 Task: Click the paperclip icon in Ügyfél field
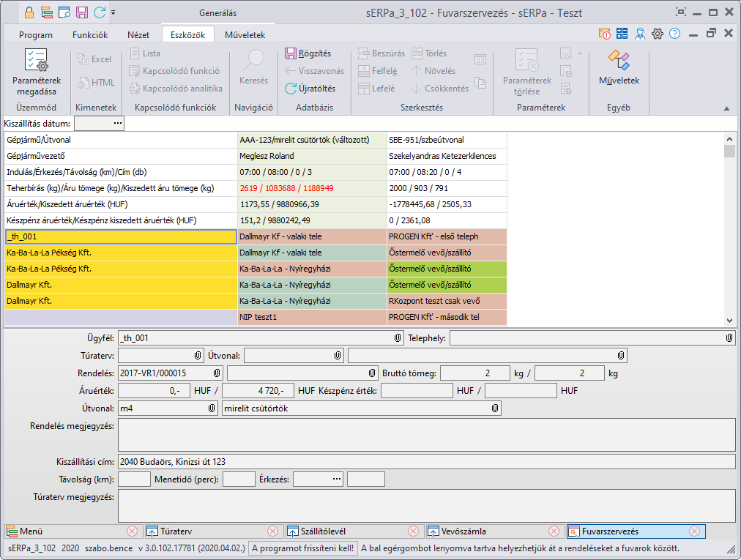coord(398,338)
